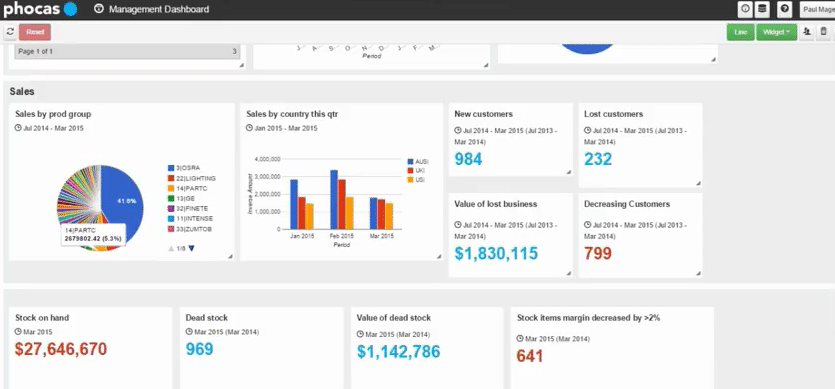Click the dashboard icon beside Management Dashboard

[x=98, y=9]
